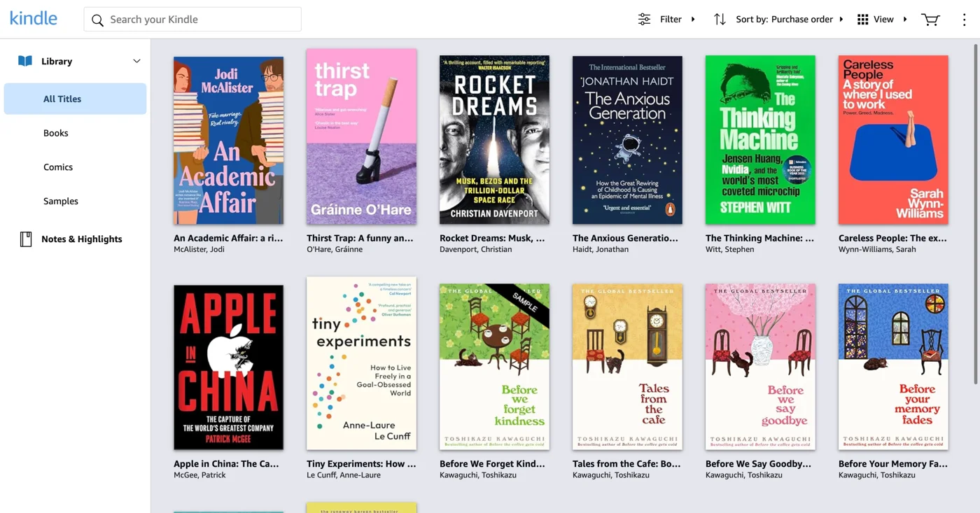Viewport: 980px width, 513px height.
Task: Click author 'Witt, Stephen'
Action: [x=730, y=249]
